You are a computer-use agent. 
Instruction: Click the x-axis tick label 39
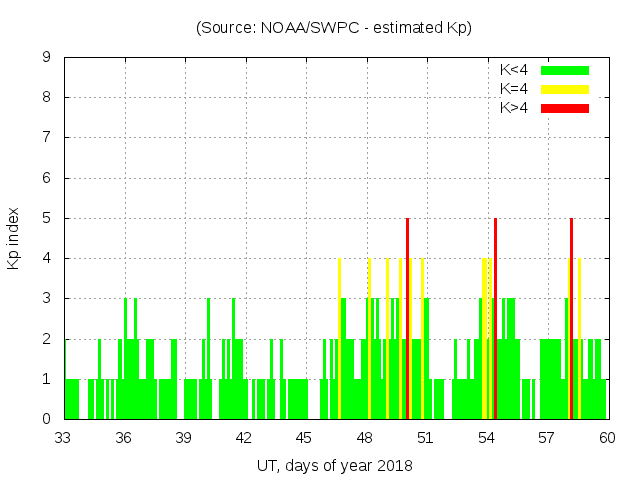(184, 438)
